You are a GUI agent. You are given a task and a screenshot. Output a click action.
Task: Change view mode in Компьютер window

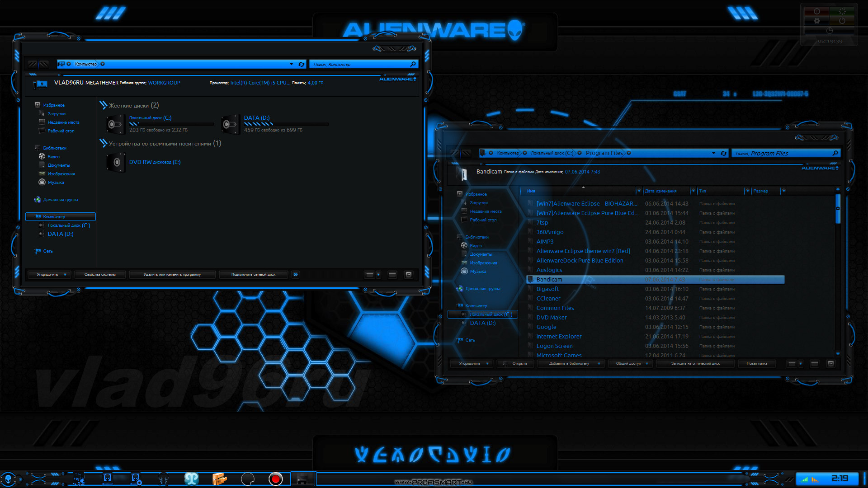[x=369, y=274]
